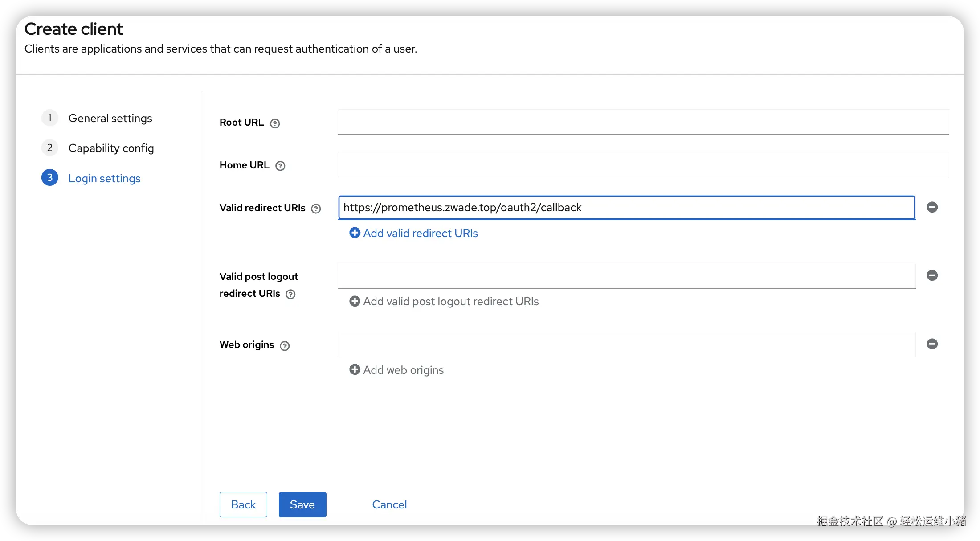980x541 pixels.
Task: Click help icon for post logout redirect URIs
Action: tap(290, 294)
